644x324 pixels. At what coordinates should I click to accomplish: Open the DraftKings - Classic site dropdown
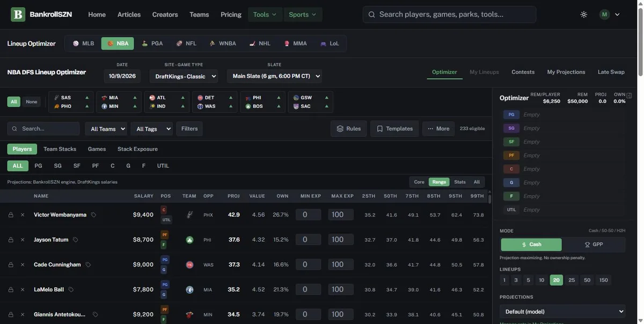pyautogui.click(x=184, y=76)
